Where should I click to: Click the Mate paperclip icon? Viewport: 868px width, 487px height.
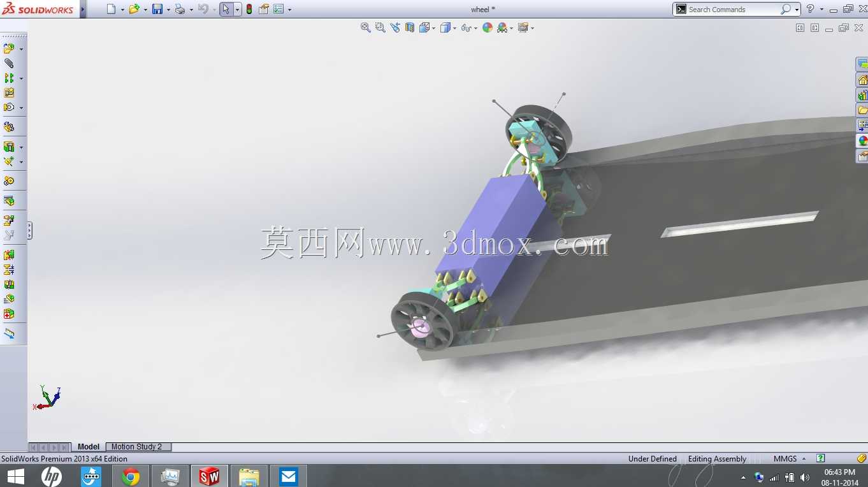click(9, 63)
